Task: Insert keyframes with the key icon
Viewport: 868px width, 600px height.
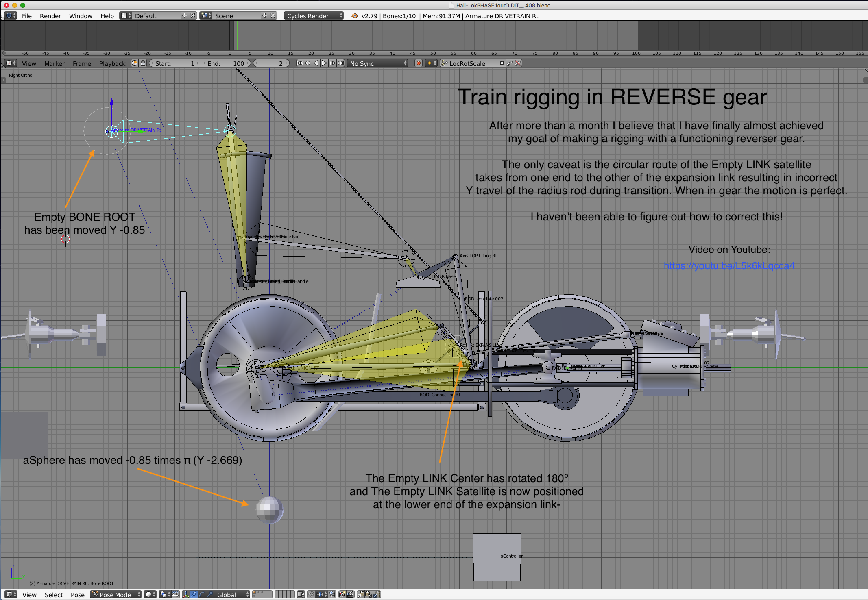Action: point(510,63)
